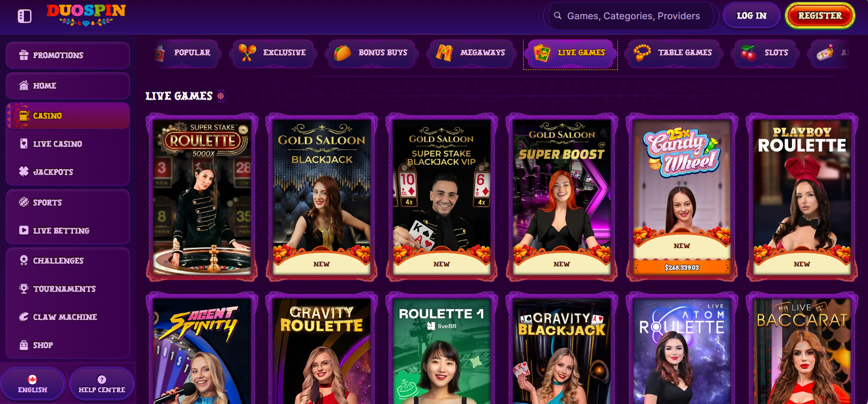Open the Help Centre

pyautogui.click(x=102, y=384)
